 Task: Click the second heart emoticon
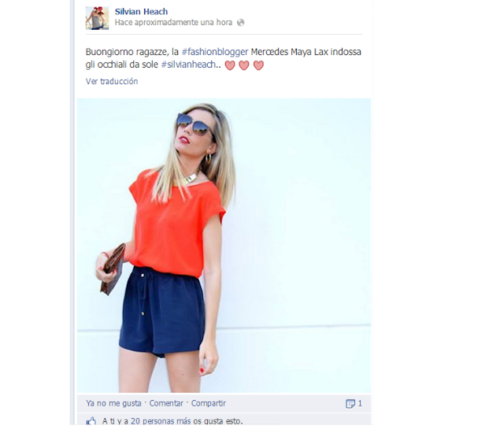tap(244, 65)
